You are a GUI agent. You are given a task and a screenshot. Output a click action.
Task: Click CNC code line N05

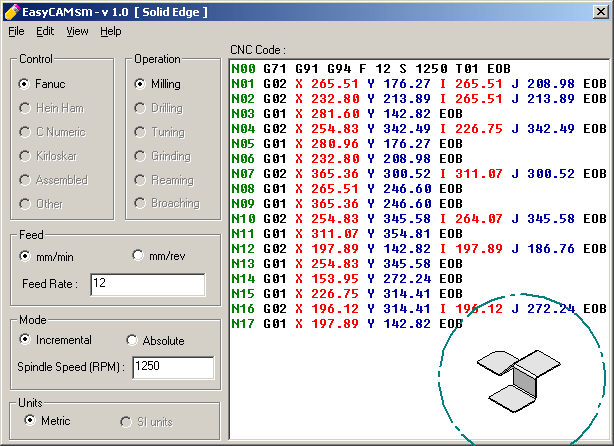[347, 144]
